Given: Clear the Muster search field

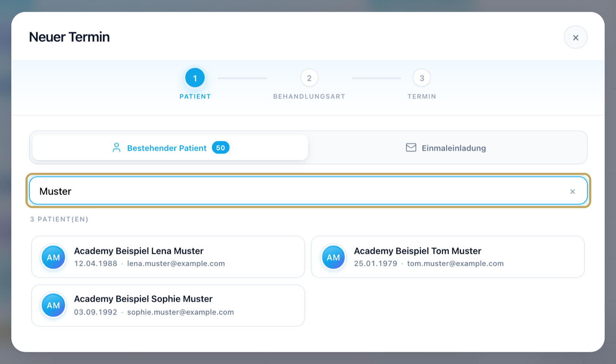Looking at the screenshot, I should 572,191.
